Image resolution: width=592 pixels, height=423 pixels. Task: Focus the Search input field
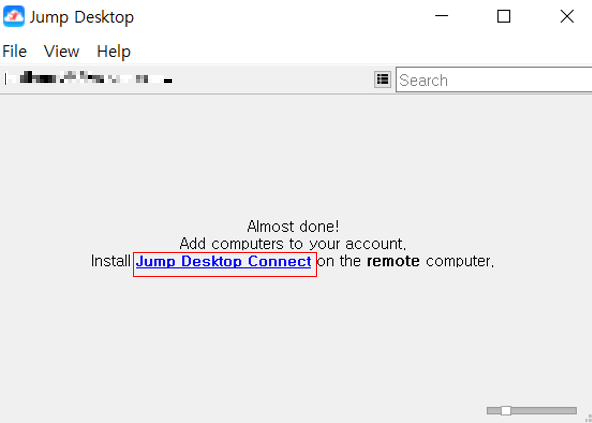tap(494, 80)
